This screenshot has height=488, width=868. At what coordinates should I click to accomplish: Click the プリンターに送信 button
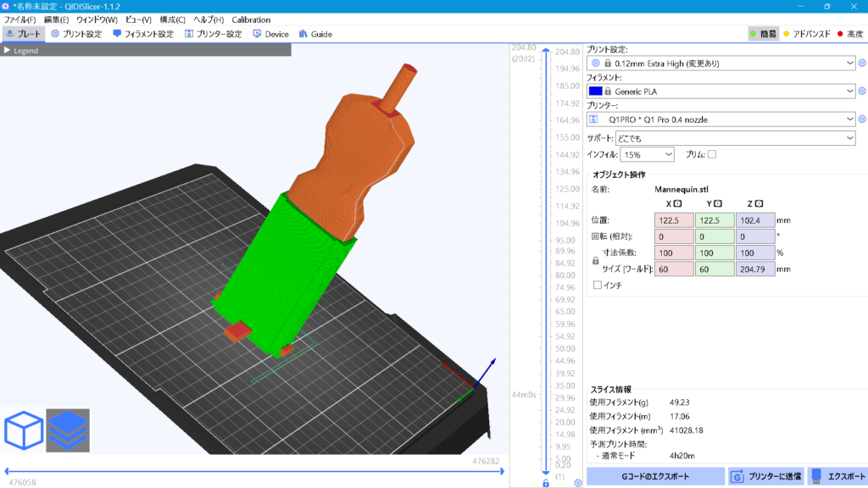766,476
